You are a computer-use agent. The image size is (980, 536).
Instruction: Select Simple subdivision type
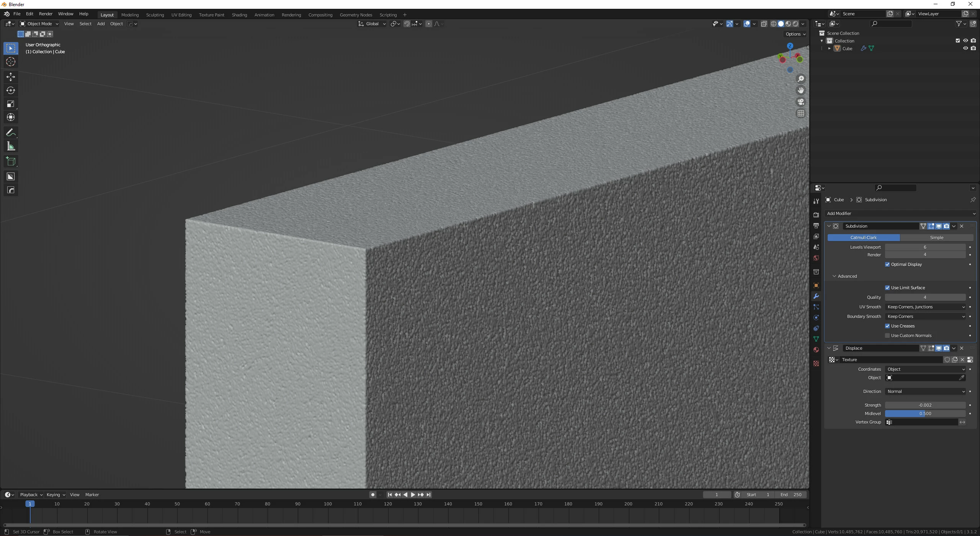(936, 238)
